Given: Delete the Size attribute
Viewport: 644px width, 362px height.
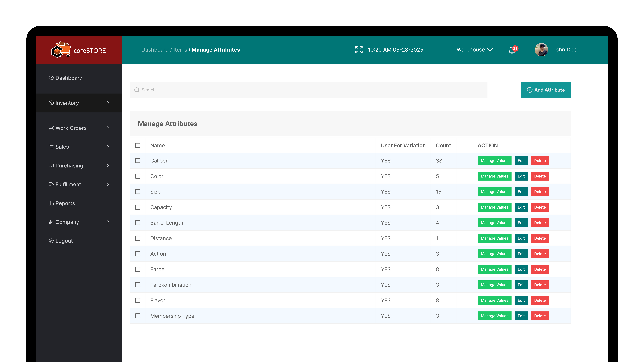Looking at the screenshot, I should (540, 192).
